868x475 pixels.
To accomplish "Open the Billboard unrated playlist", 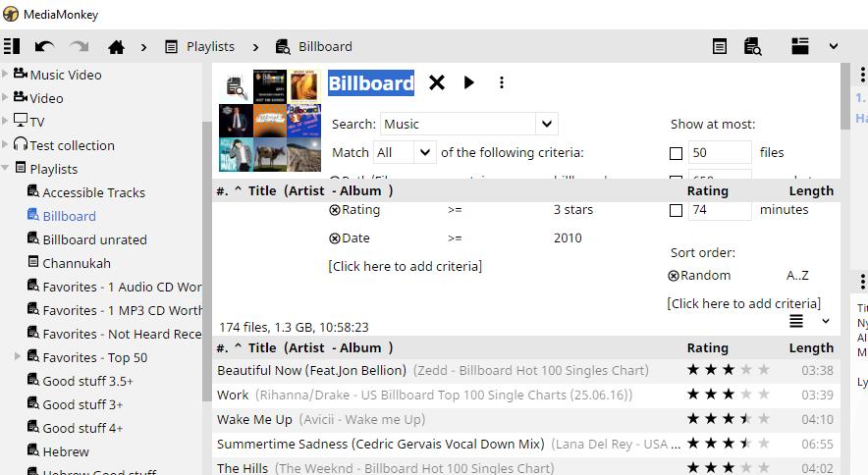I will 94,239.
